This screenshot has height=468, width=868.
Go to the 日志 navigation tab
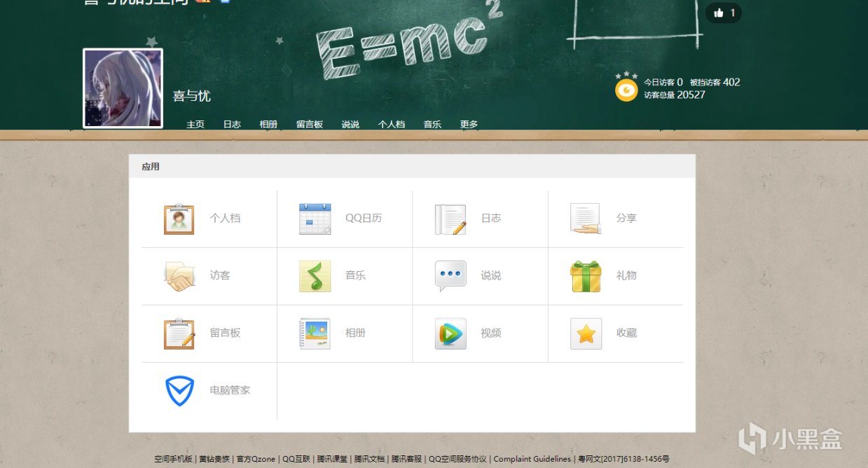coord(232,124)
